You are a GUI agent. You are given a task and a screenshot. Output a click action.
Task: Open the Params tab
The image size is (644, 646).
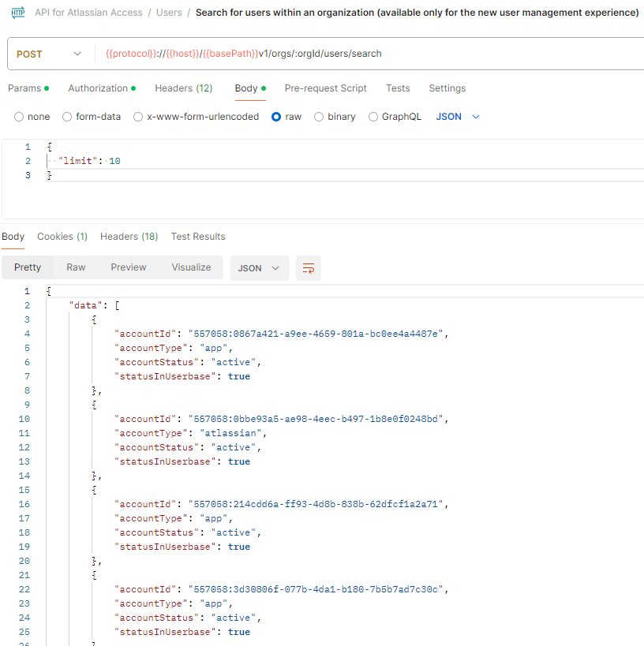pos(28,88)
